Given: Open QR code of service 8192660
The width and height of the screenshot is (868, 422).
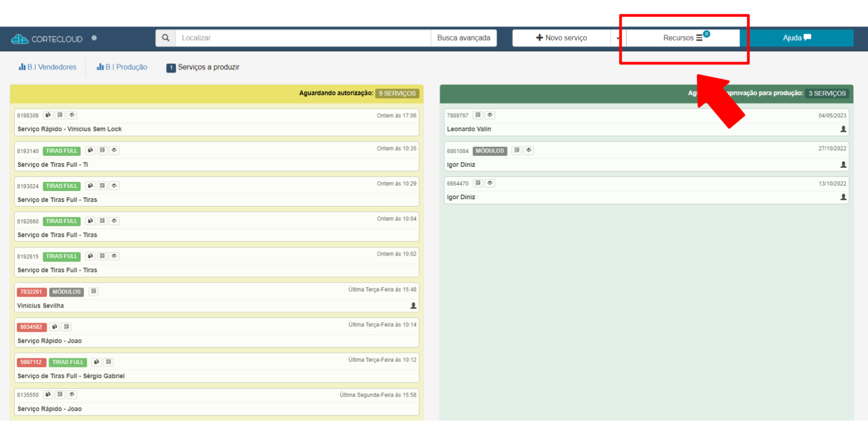Looking at the screenshot, I should click(102, 221).
